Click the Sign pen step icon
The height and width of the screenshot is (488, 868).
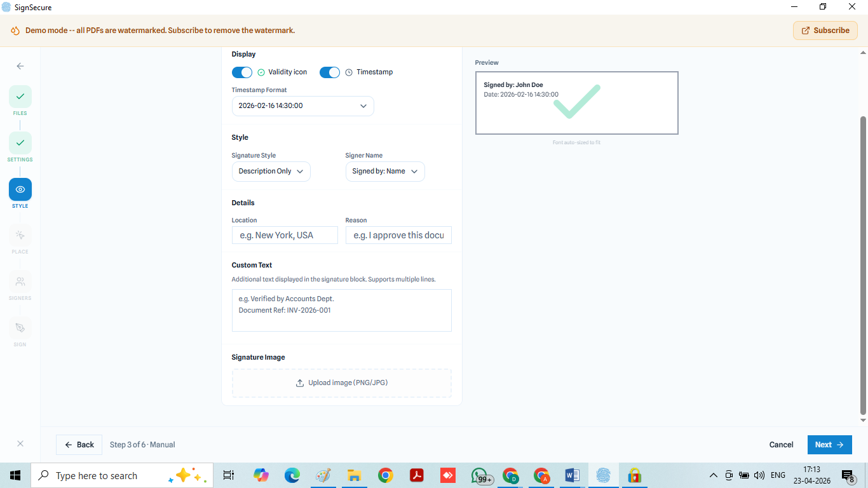point(20,328)
